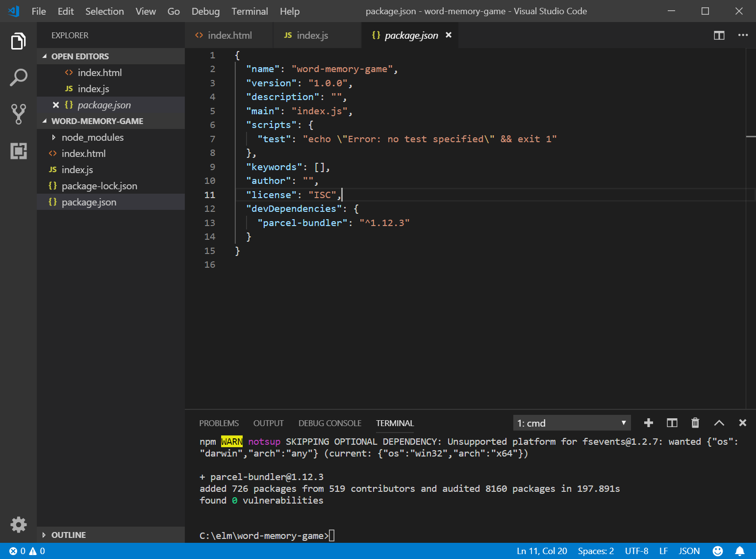Switch to the Problems panel tab
Image resolution: width=756 pixels, height=559 pixels.
(219, 423)
